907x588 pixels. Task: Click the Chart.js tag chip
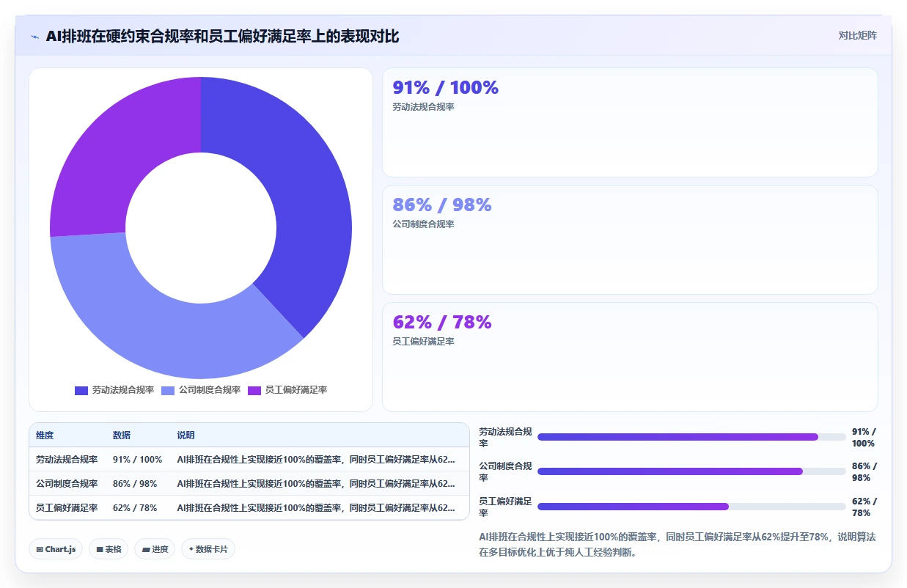56,549
